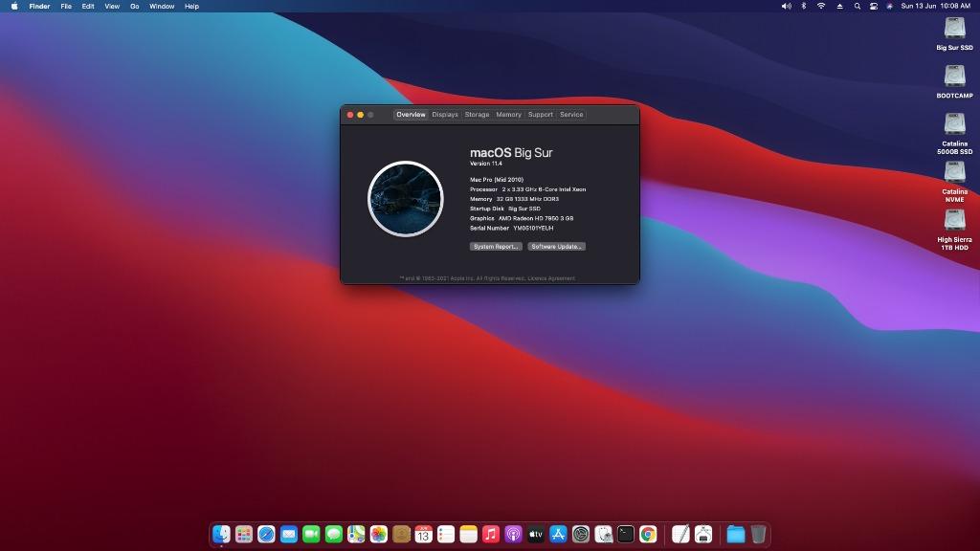
Task: Open Launchpad in the dock
Action: click(x=244, y=534)
